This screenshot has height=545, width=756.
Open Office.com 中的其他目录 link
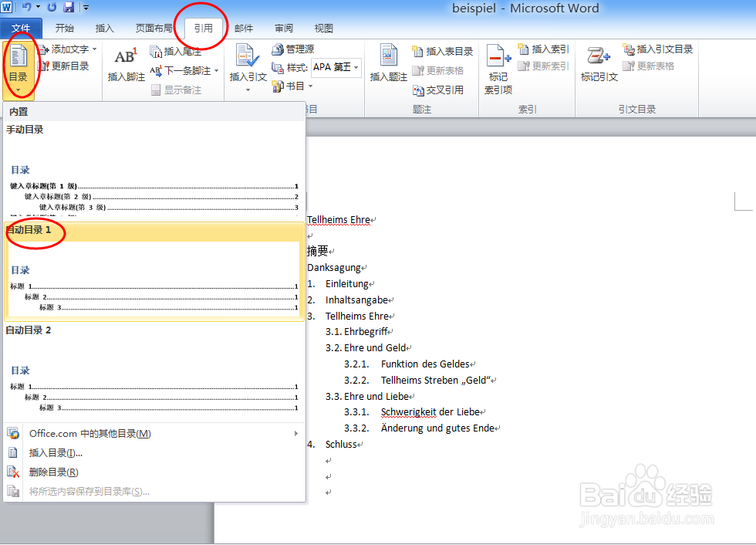pyautogui.click(x=85, y=433)
